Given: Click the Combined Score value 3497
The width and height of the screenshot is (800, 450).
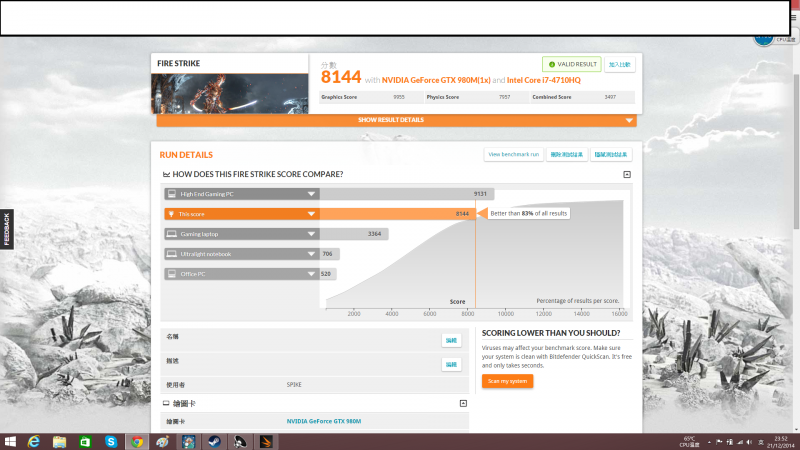Looking at the screenshot, I should [610, 97].
